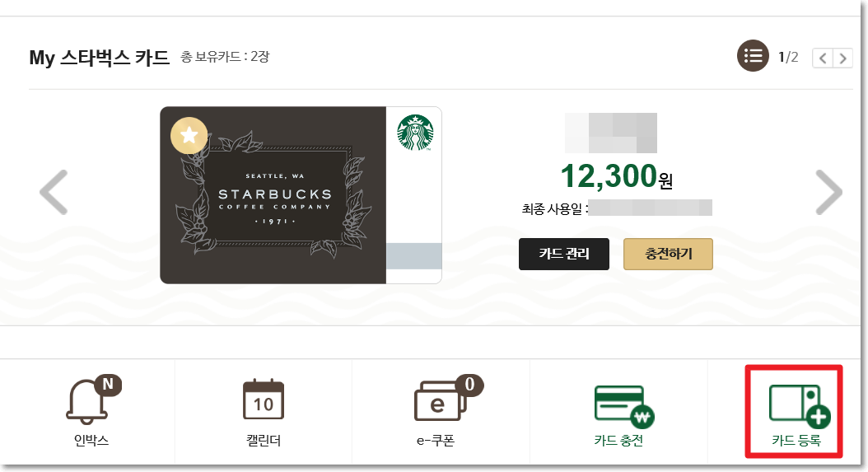Toggle the gold star favorite badge on card

189,135
